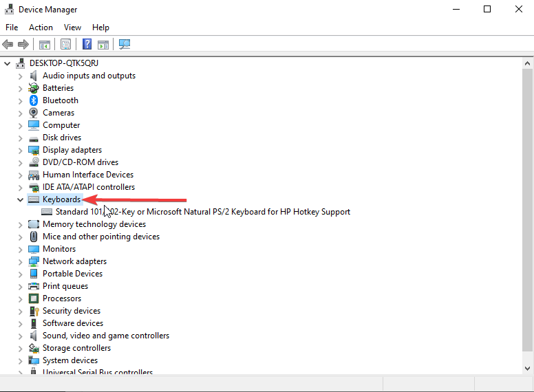The height and width of the screenshot is (392, 534).
Task: Click the Batteries category icon
Action: tap(33, 88)
